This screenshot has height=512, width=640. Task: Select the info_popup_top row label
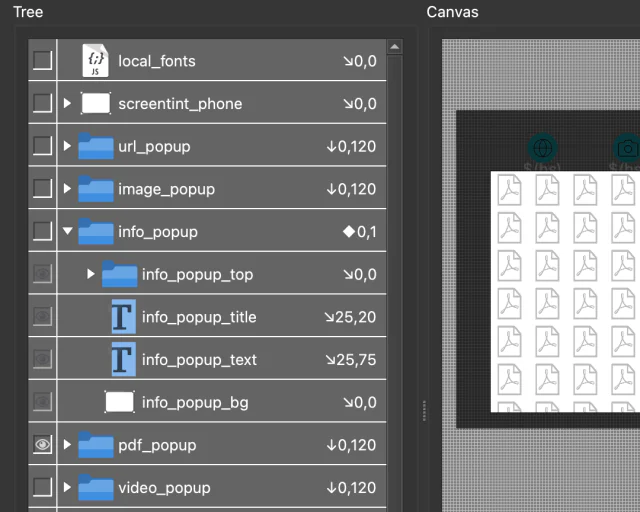(198, 275)
